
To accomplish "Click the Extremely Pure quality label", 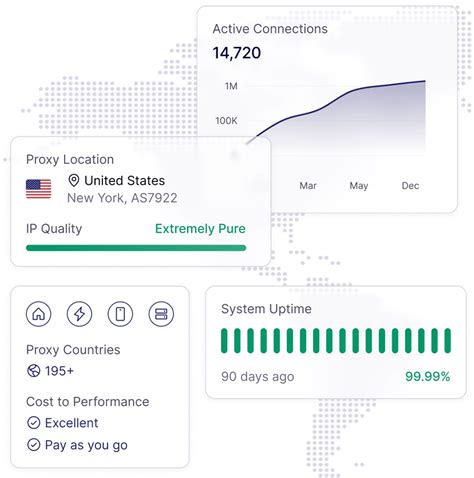I will 200,229.
